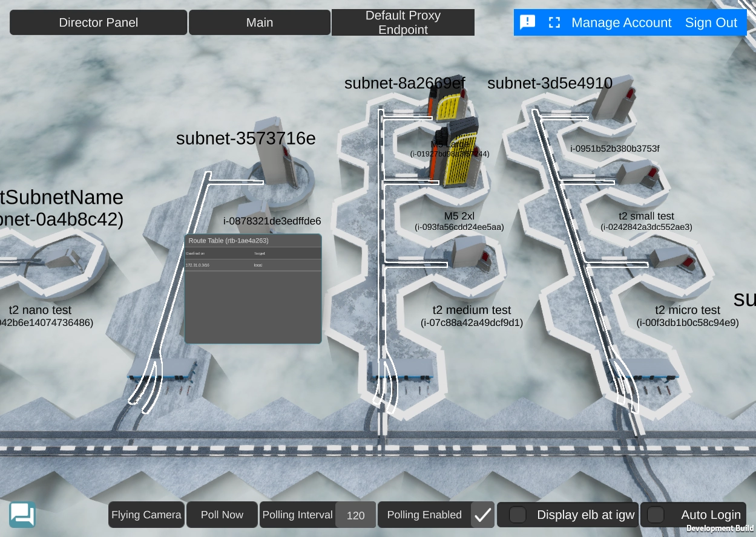The image size is (756, 537).
Task: Disable the Polling Enabled checkbox
Action: pos(482,515)
